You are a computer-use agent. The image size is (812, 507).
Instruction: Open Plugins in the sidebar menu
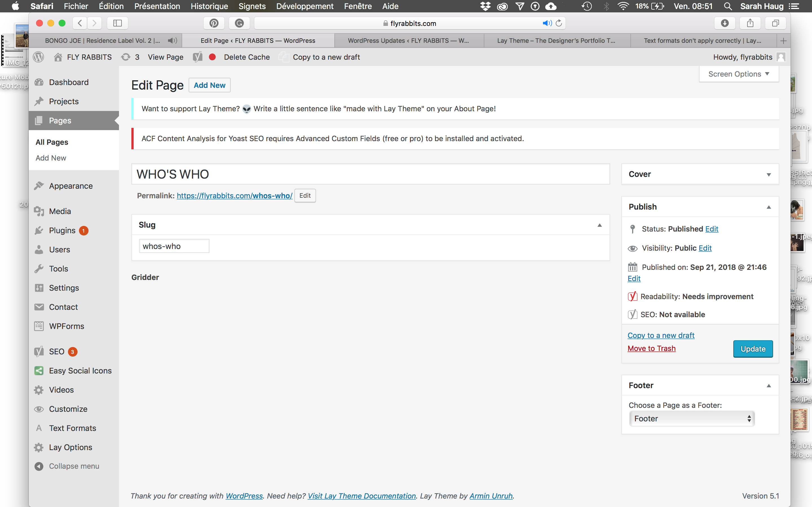[x=62, y=230]
